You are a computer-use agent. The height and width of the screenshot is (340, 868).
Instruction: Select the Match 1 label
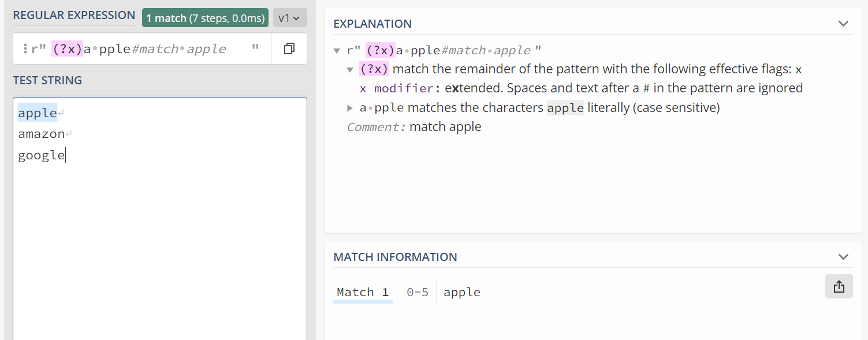363,292
